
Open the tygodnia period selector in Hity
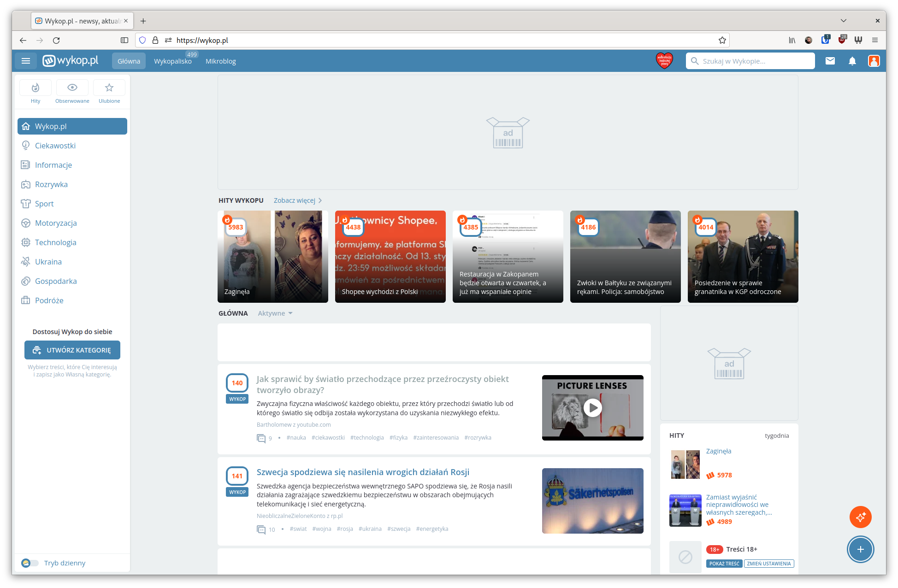pyautogui.click(x=777, y=435)
